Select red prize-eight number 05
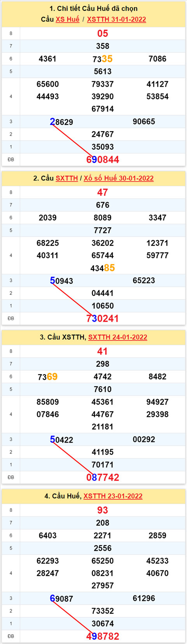The width and height of the screenshot is (187, 644). 103,33
